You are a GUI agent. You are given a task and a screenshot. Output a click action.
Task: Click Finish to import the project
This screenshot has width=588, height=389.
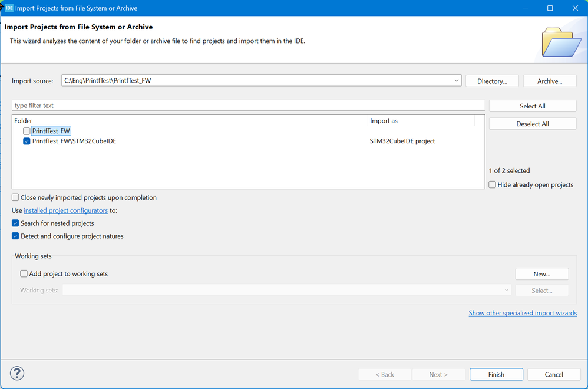tap(496, 374)
